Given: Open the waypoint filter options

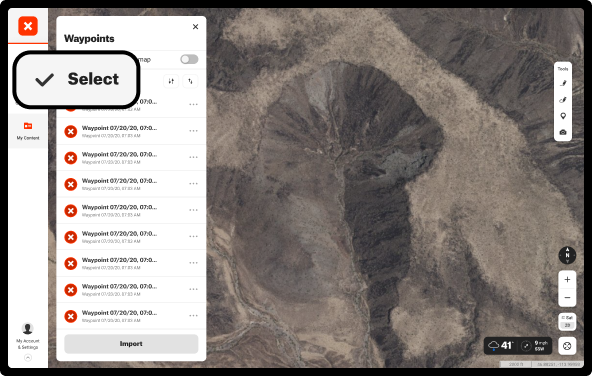Looking at the screenshot, I should 171,81.
